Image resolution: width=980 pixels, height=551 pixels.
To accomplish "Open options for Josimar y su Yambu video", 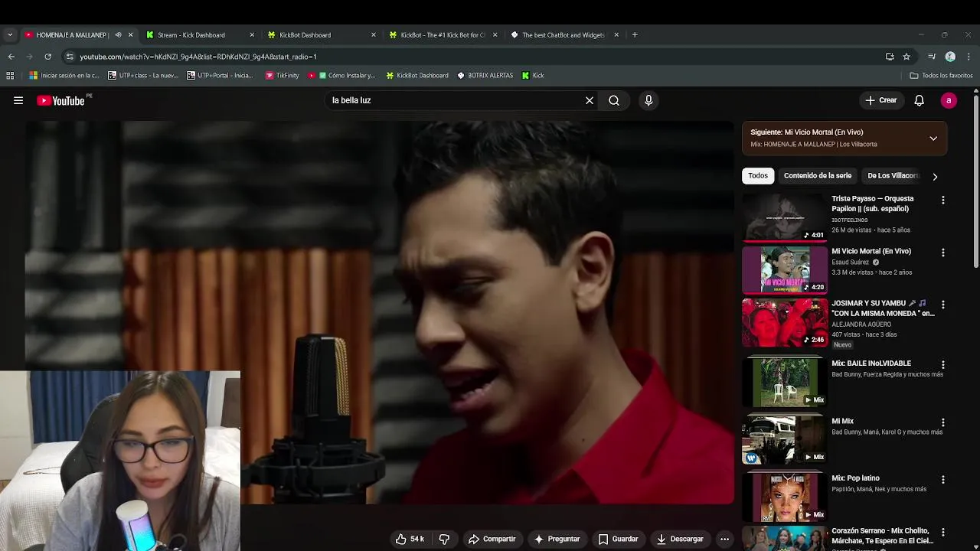I will [942, 305].
